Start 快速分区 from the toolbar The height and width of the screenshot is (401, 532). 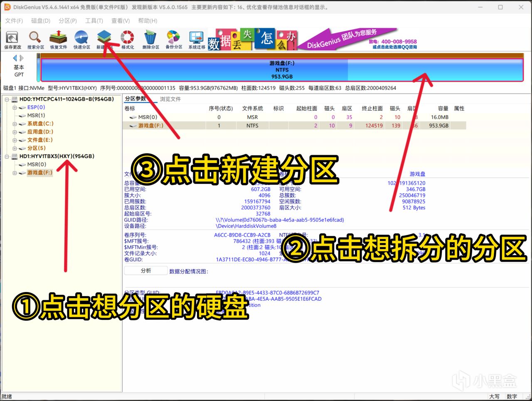pyautogui.click(x=81, y=40)
